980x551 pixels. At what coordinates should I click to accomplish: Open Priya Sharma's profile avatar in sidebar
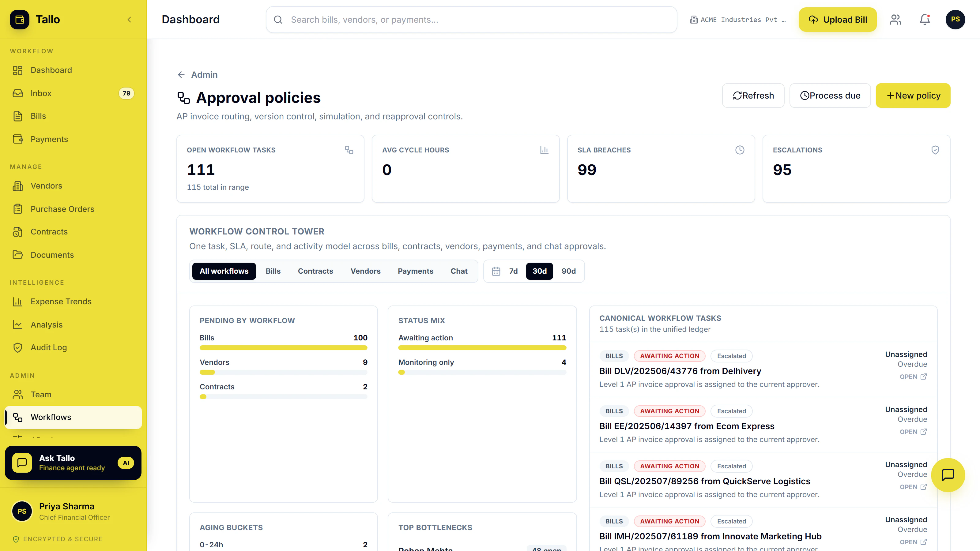click(22, 511)
